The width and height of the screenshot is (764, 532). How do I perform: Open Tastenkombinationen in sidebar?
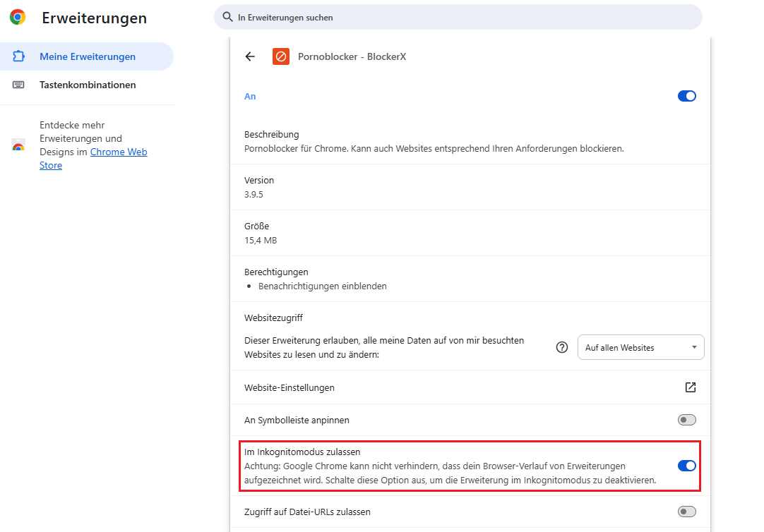[87, 85]
